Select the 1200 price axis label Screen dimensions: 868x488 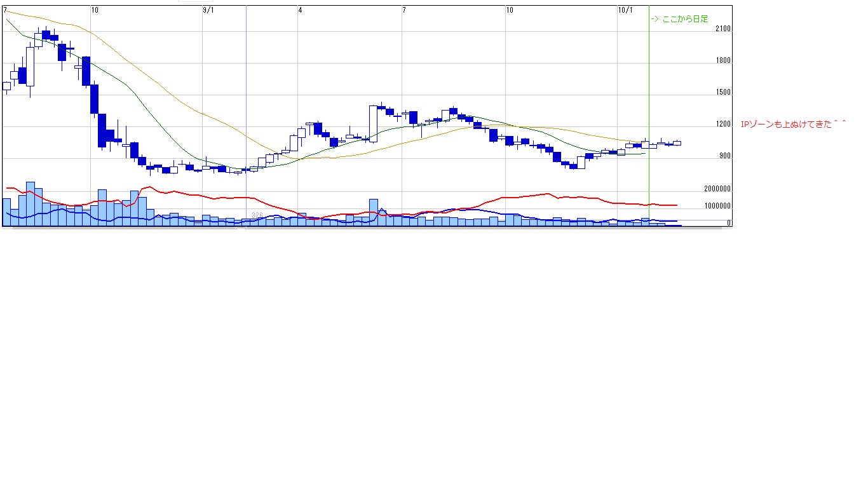[722, 125]
